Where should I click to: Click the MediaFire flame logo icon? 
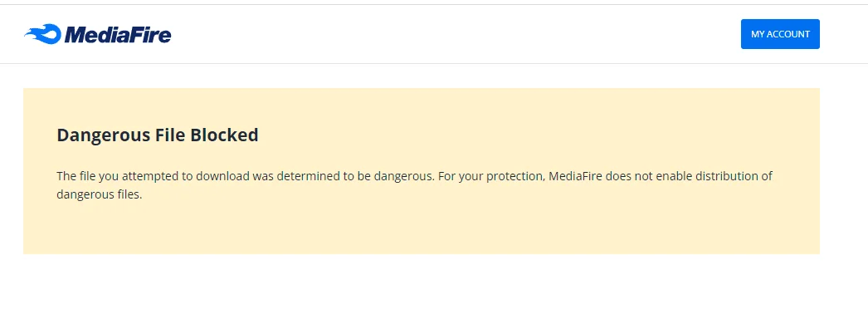[42, 34]
